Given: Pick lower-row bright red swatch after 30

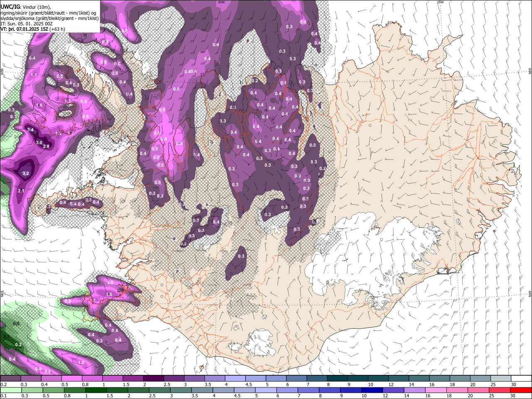Looking at the screenshot, I should click(x=521, y=390).
